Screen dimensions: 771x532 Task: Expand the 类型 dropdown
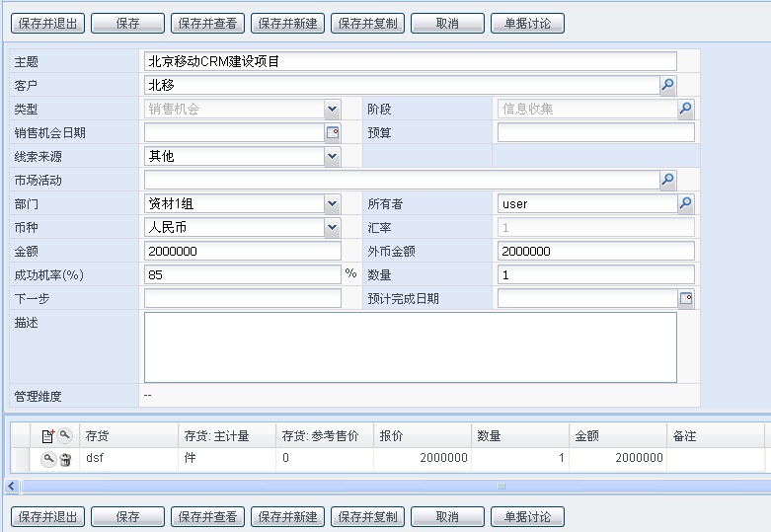(x=332, y=109)
